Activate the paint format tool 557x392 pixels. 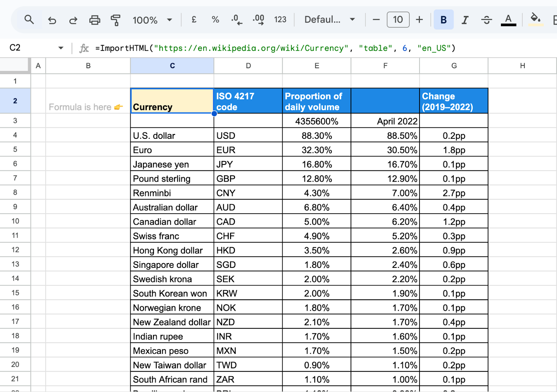click(116, 20)
